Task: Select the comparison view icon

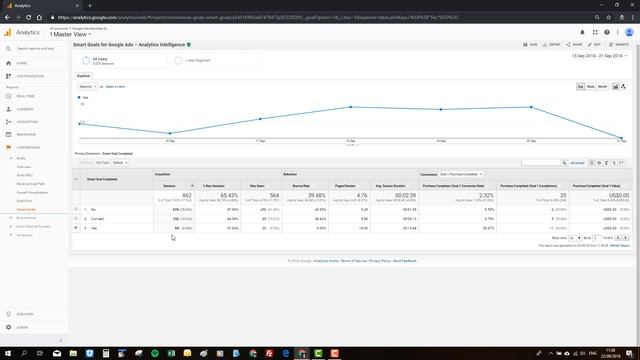Action: pos(614,163)
